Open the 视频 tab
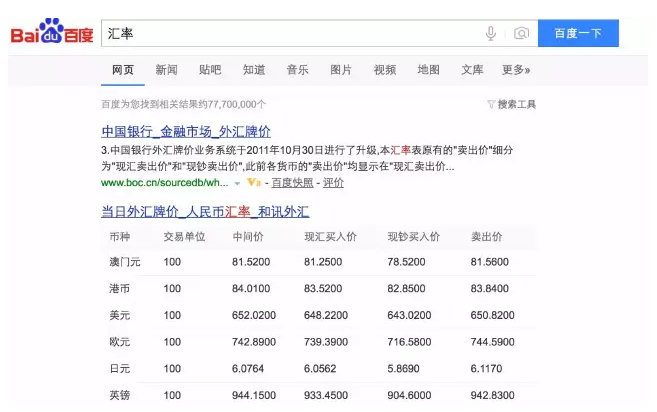Screen dimensions: 657x412 [x=385, y=70]
